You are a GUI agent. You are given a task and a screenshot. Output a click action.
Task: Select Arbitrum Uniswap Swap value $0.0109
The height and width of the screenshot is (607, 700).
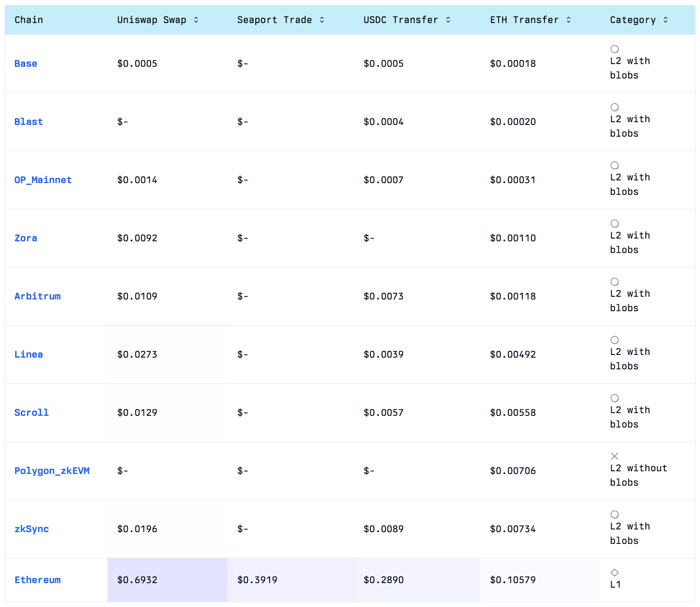click(137, 296)
